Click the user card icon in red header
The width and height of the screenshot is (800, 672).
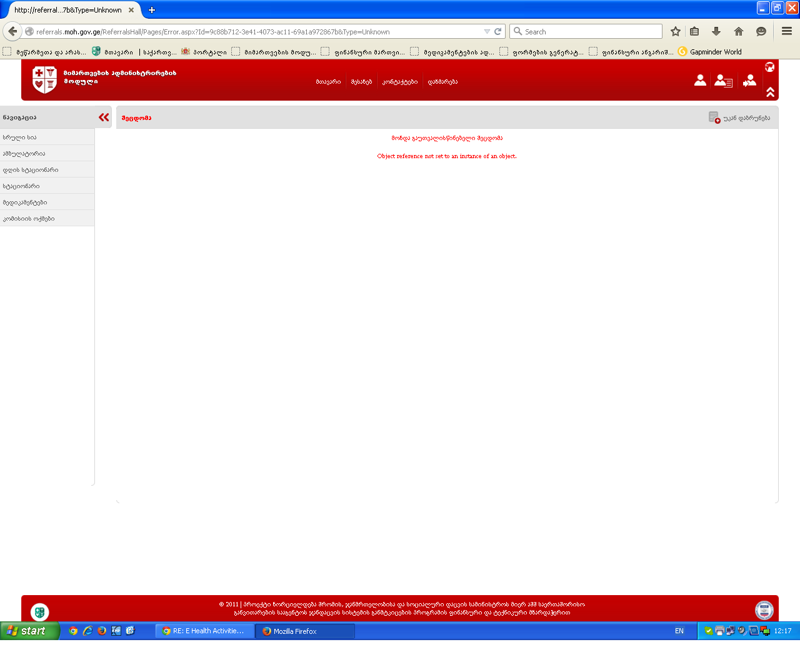click(723, 81)
